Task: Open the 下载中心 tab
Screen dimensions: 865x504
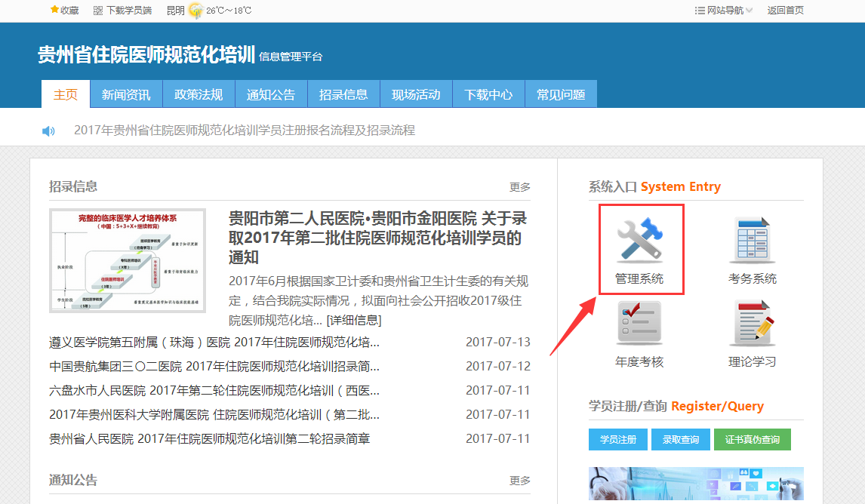Action: coord(488,94)
